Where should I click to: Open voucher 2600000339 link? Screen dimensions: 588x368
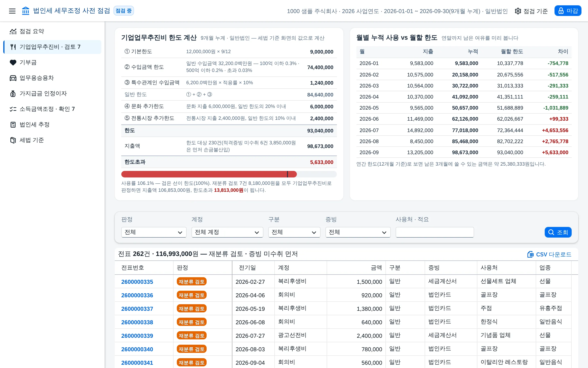click(x=137, y=336)
